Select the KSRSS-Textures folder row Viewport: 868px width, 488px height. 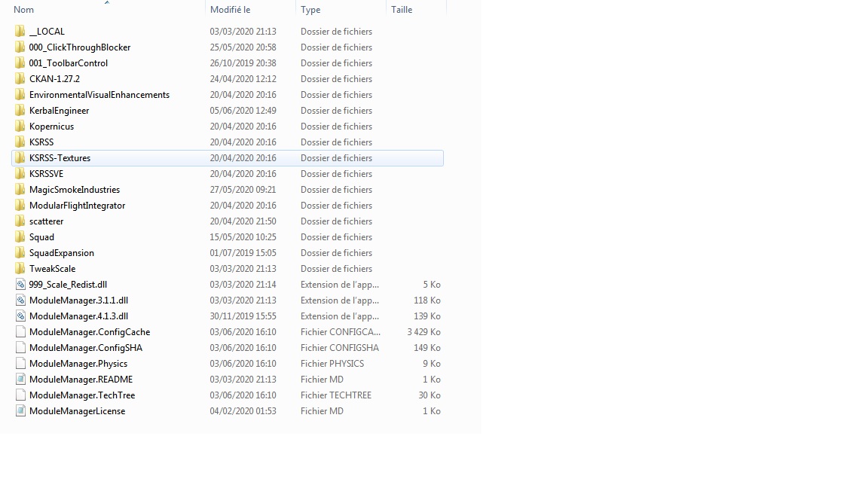[226, 158]
